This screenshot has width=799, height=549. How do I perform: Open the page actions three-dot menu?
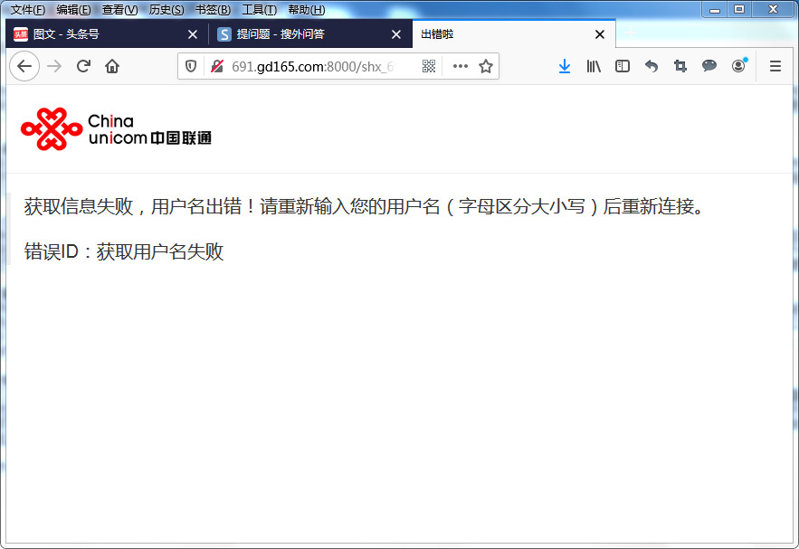pos(460,66)
